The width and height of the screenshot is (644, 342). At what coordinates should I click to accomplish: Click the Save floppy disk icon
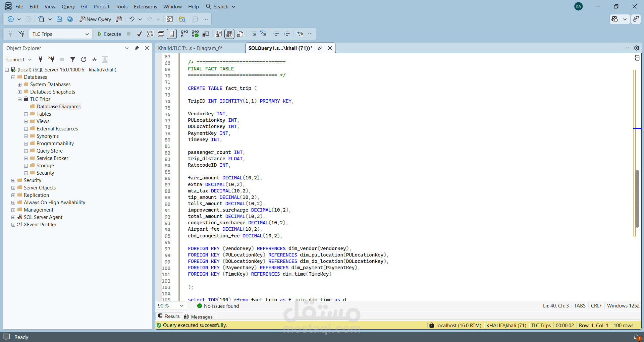(x=59, y=19)
